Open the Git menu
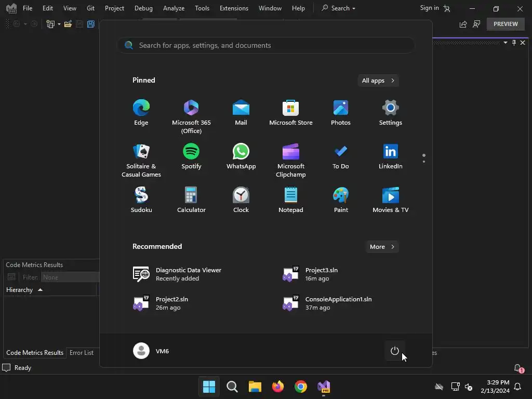The height and width of the screenshot is (399, 532). click(x=90, y=8)
